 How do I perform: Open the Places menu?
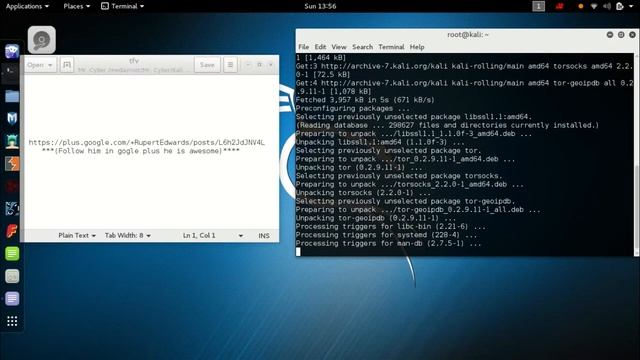coord(76,6)
